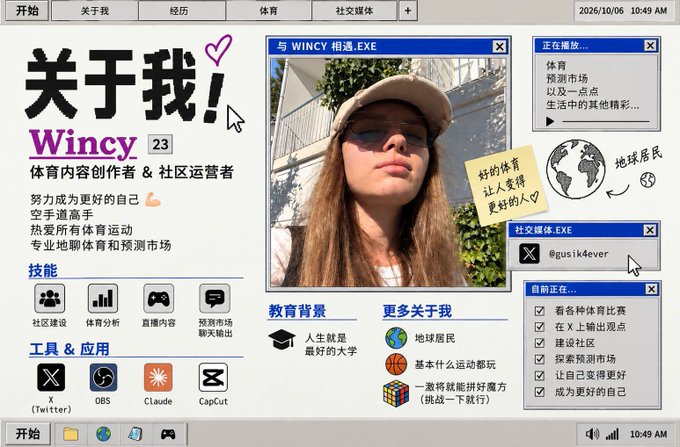The image size is (680, 447).
Task: Open the gamepad icon in taskbar
Action: (x=168, y=434)
